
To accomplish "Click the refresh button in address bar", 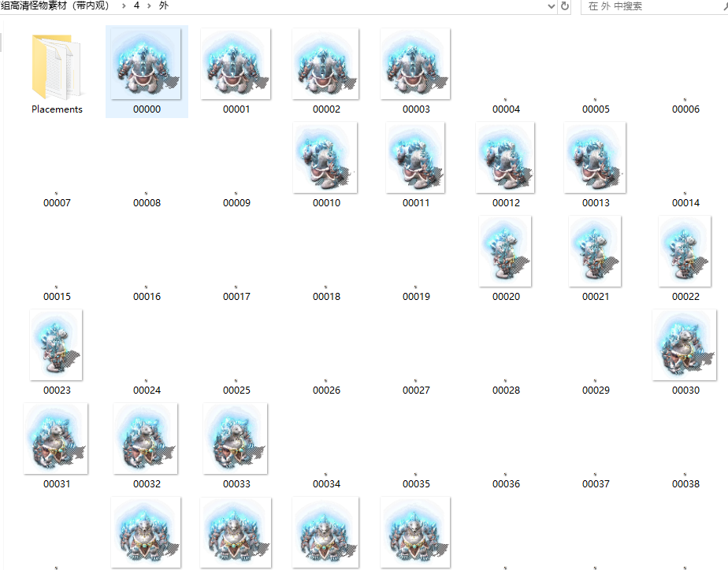I will [565, 6].
